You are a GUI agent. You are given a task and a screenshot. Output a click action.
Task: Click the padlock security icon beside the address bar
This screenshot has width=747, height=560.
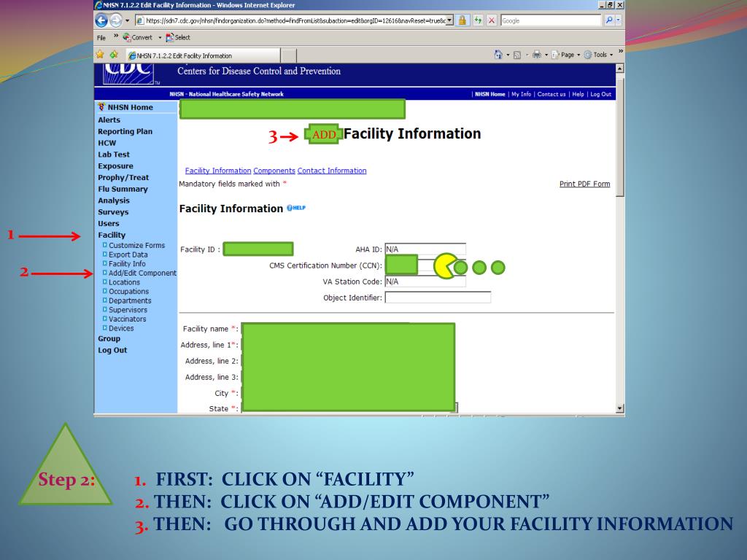pos(463,20)
